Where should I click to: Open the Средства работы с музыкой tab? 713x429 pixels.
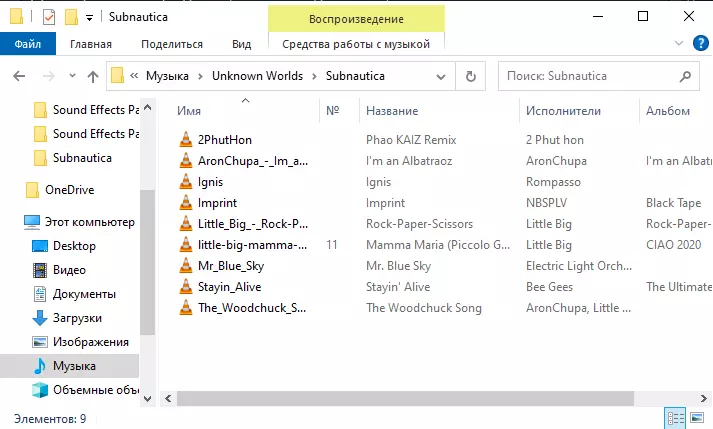pyautogui.click(x=356, y=44)
